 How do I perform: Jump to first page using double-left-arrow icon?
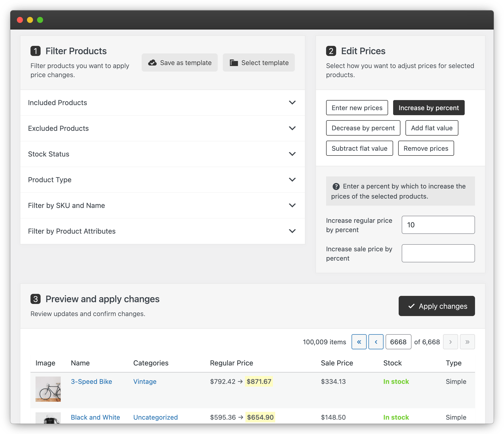tap(359, 342)
